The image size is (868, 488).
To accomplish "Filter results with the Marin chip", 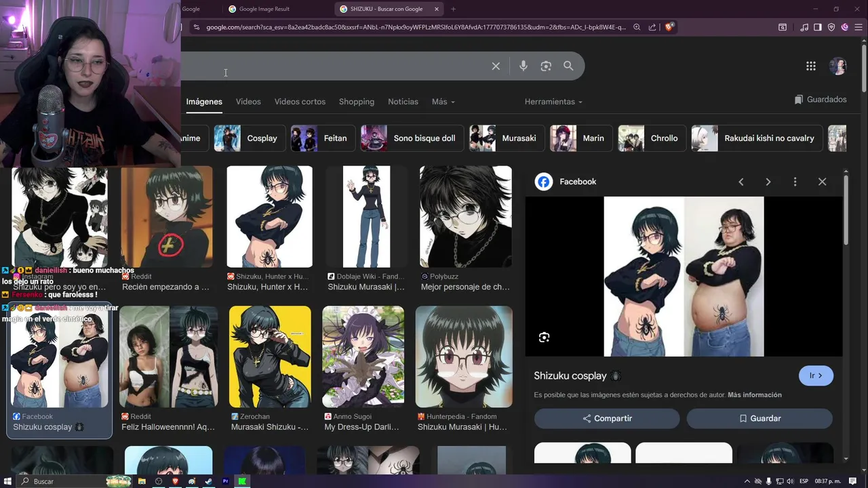I will [x=581, y=138].
